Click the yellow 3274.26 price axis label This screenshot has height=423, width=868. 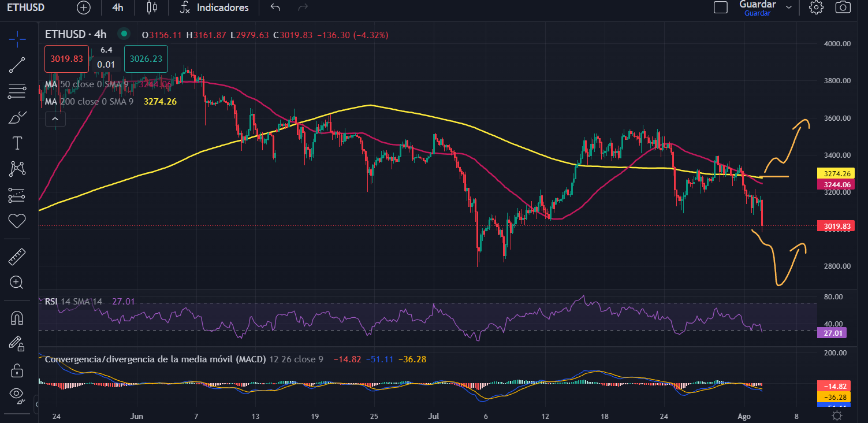click(x=836, y=173)
